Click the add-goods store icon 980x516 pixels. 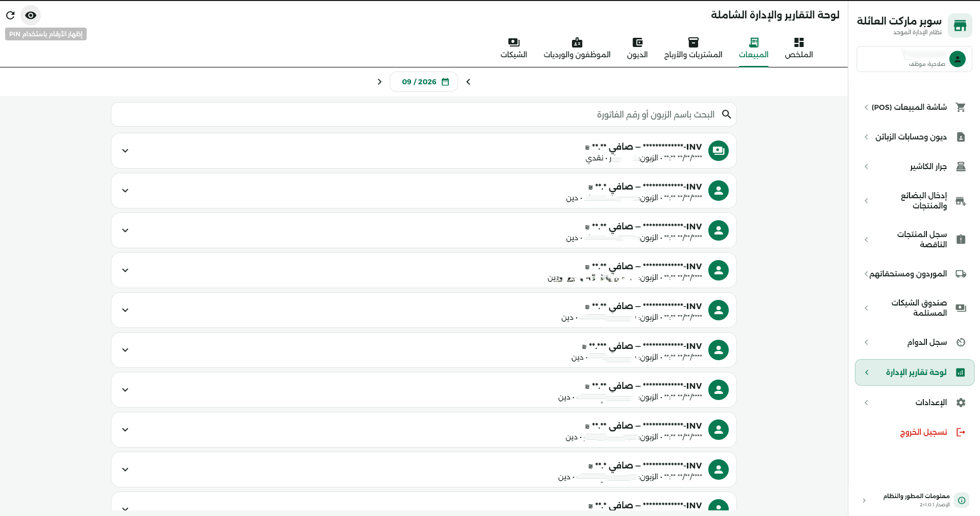[961, 201]
